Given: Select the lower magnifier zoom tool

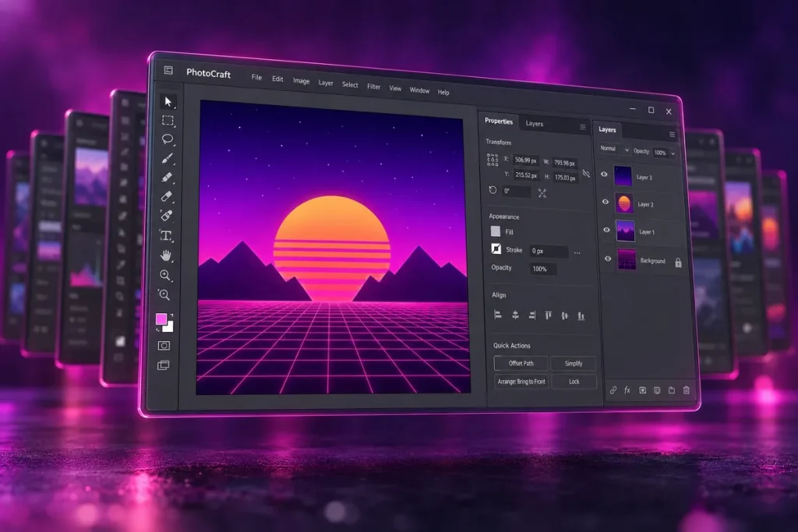Looking at the screenshot, I should (x=164, y=294).
